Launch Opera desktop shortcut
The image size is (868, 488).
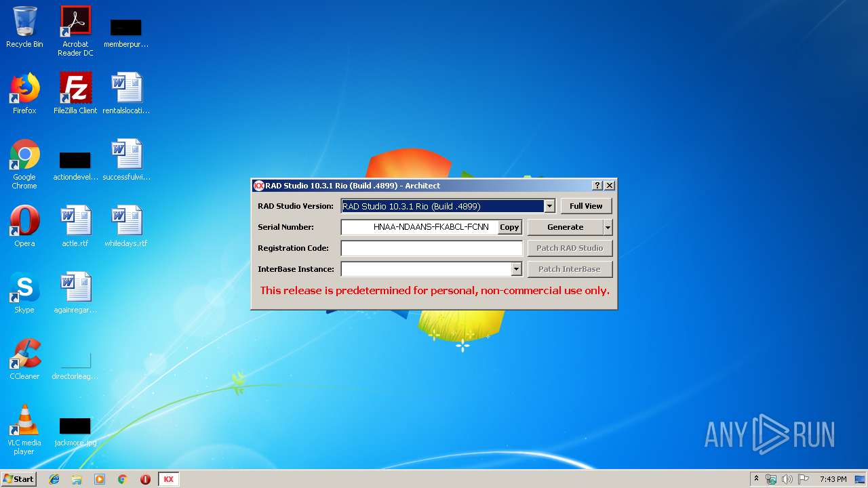(24, 226)
